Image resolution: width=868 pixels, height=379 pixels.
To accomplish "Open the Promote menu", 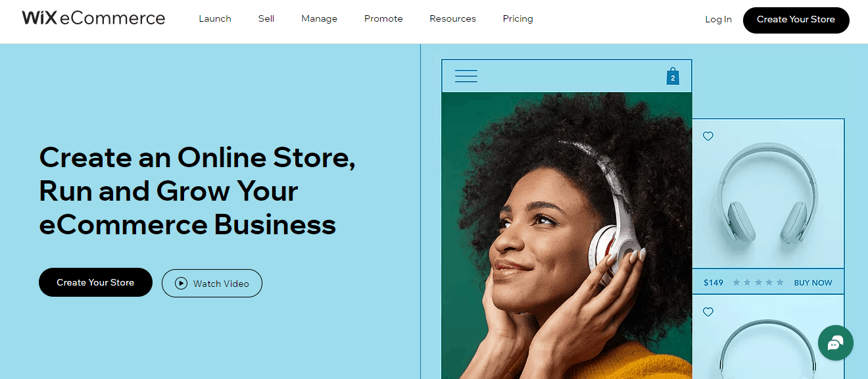I will [383, 18].
